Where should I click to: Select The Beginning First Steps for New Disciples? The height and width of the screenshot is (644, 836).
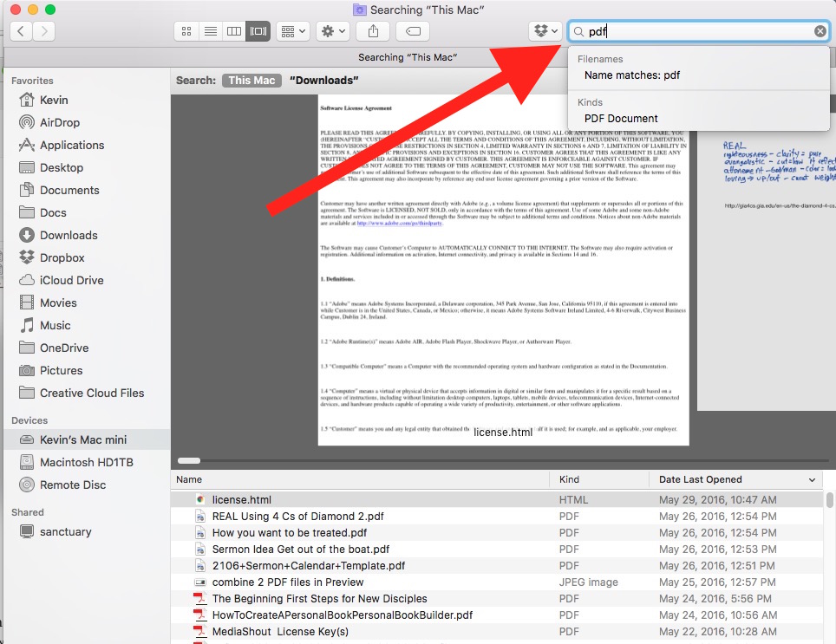point(497,599)
